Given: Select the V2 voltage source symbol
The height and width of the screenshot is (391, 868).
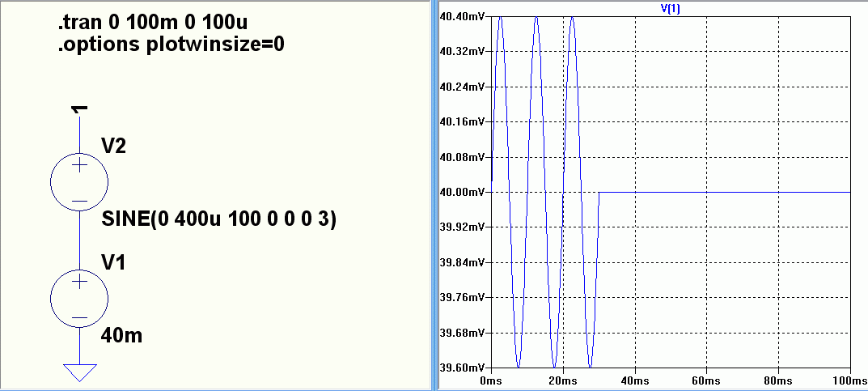Looking at the screenshot, I should point(79,181).
